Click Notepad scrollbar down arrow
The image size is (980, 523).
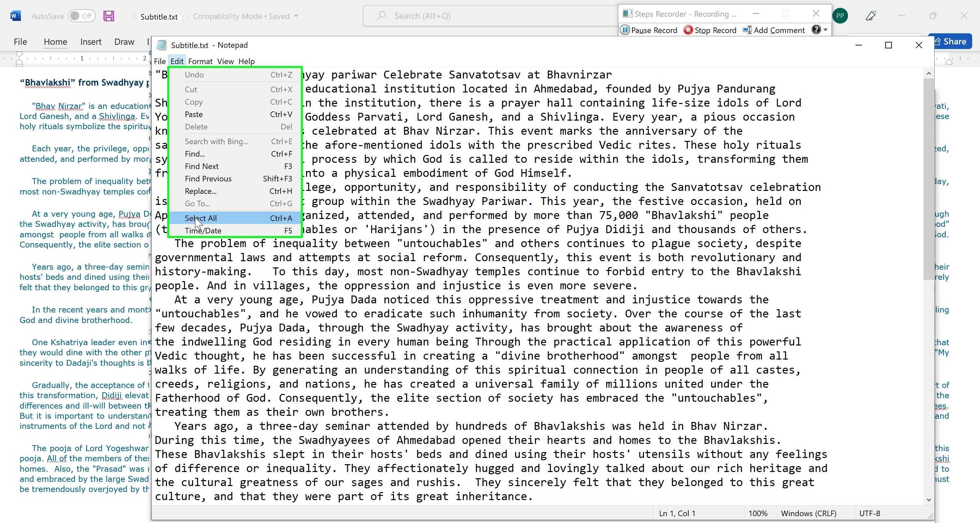(929, 500)
